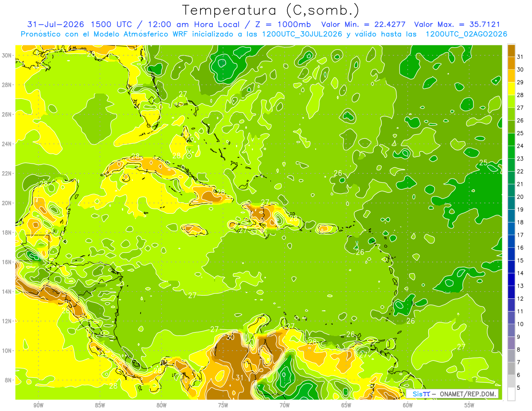
Task: Click the "18N" latitude axis label
Action: 7,232
